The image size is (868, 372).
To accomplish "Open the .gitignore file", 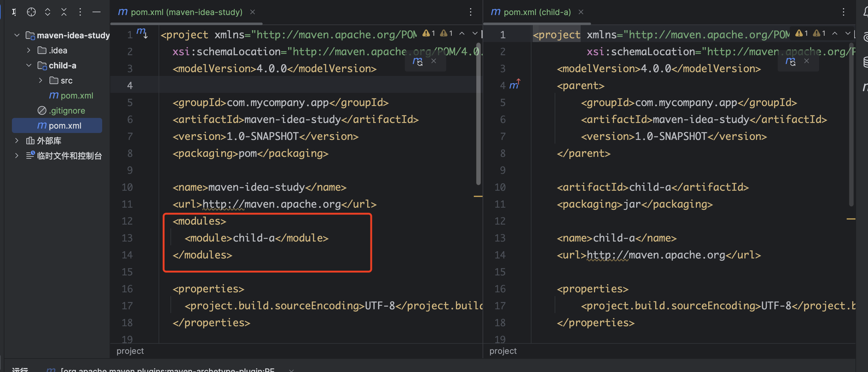I will (67, 111).
